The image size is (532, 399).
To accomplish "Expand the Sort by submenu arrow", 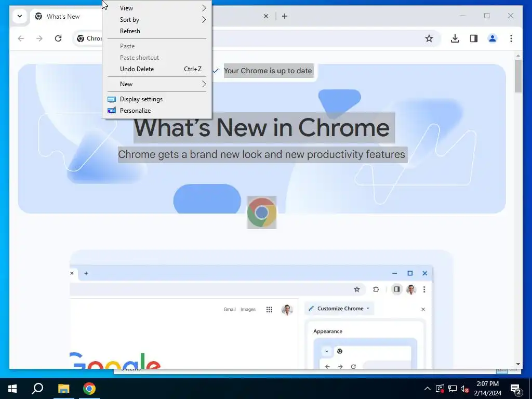I will click(x=204, y=20).
